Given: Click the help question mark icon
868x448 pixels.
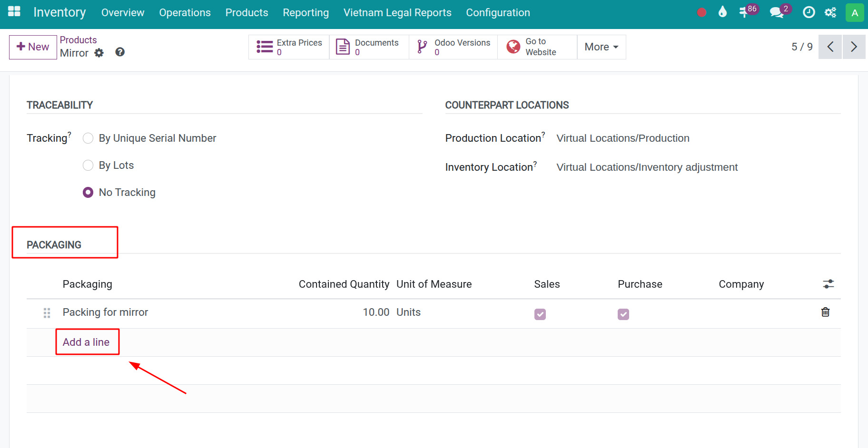Looking at the screenshot, I should coord(120,52).
